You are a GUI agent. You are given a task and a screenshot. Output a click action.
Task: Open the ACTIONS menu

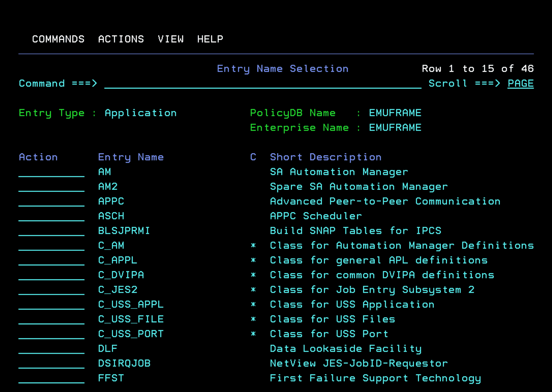[x=121, y=39]
